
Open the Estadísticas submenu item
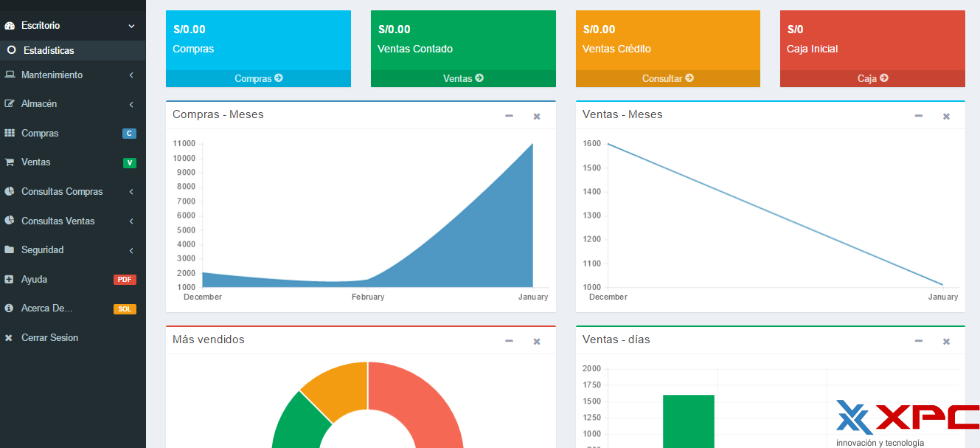pyautogui.click(x=49, y=50)
